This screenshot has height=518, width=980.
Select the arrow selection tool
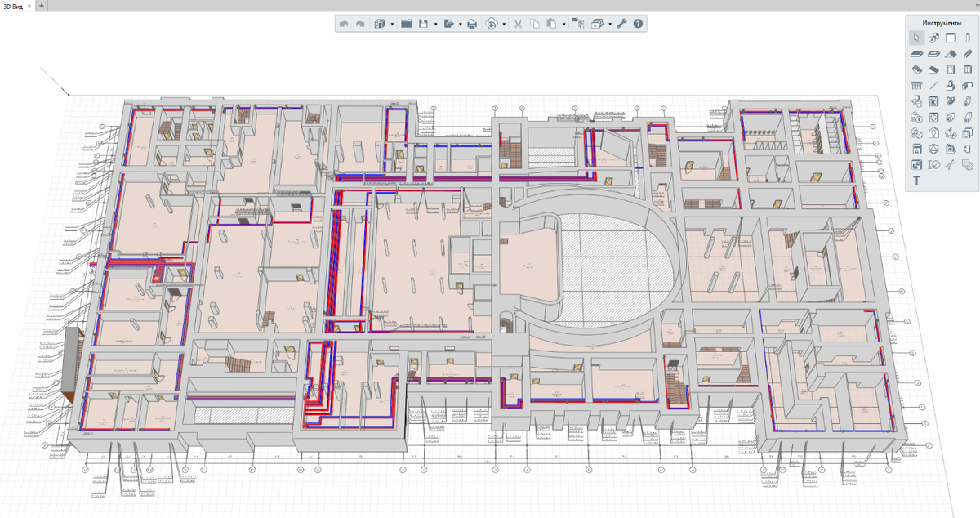point(916,38)
